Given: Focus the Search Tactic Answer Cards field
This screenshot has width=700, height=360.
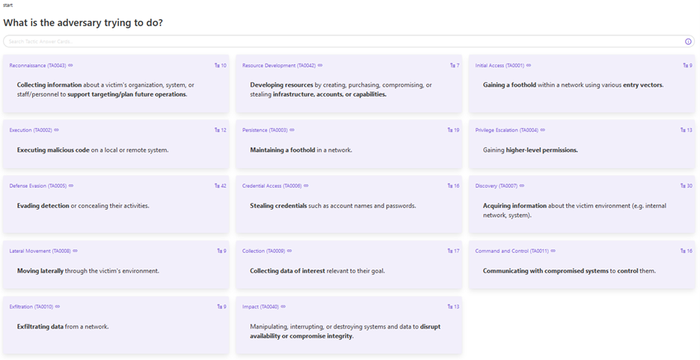Looking at the screenshot, I should coord(344,42).
